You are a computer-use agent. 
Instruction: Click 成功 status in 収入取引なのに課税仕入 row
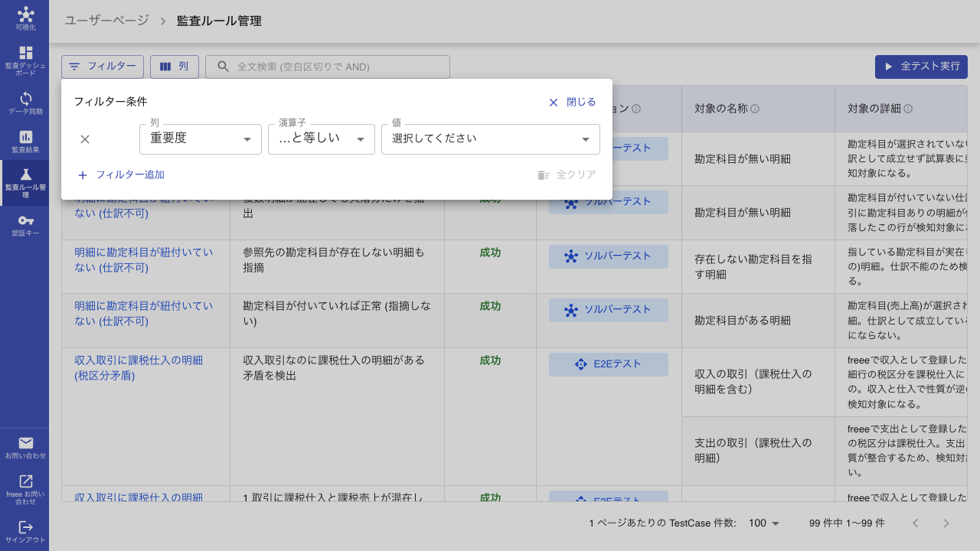[x=490, y=360]
